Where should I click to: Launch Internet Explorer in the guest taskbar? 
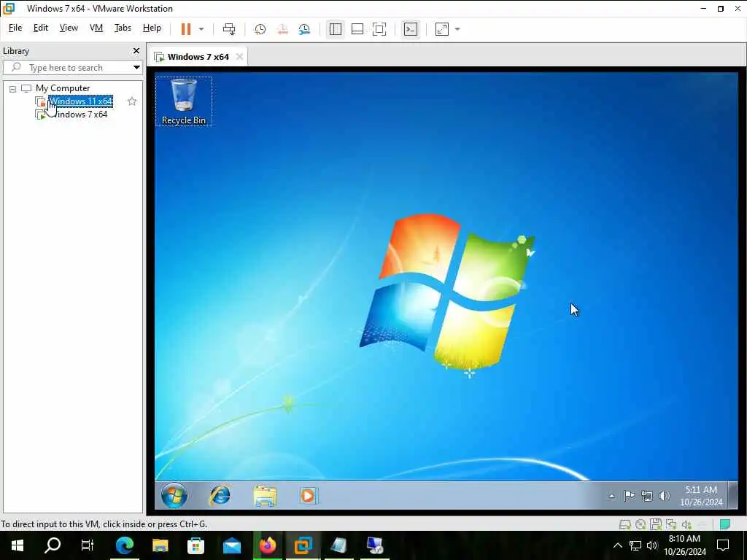tap(220, 495)
